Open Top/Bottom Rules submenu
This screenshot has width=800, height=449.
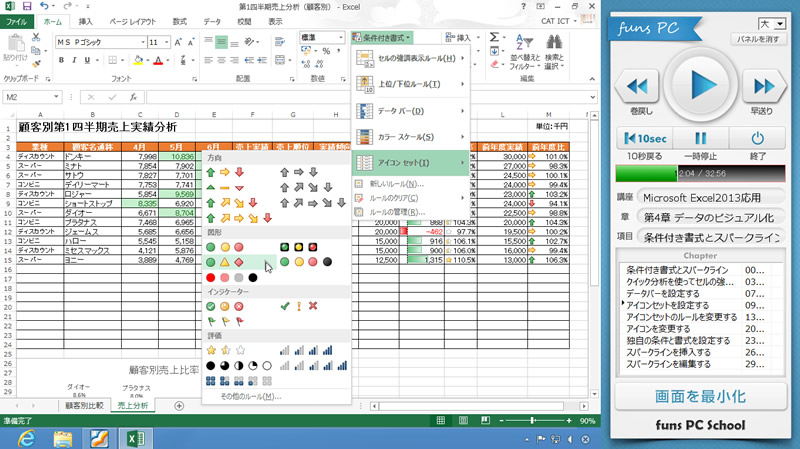pyautogui.click(x=411, y=84)
